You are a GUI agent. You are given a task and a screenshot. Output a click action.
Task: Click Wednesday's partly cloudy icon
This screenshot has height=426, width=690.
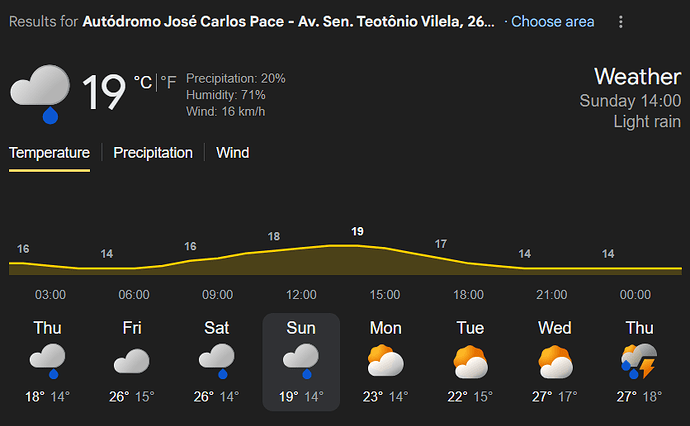[x=555, y=361]
